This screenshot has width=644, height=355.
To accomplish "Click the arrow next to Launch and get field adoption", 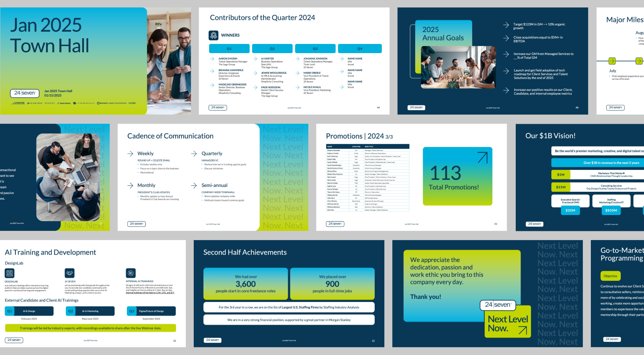I will 506,70.
